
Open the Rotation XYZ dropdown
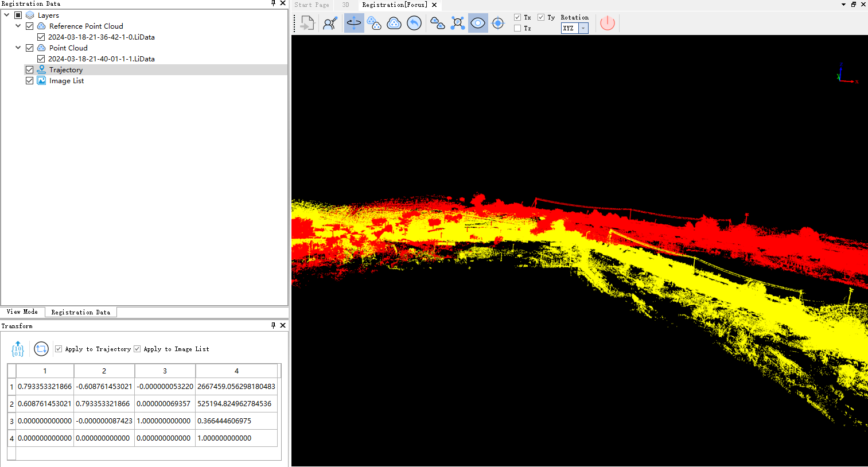(583, 28)
